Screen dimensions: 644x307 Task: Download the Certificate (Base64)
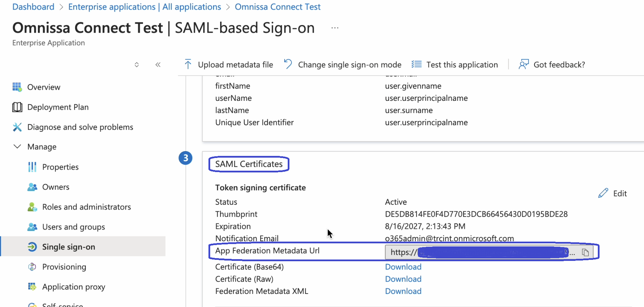[403, 267]
